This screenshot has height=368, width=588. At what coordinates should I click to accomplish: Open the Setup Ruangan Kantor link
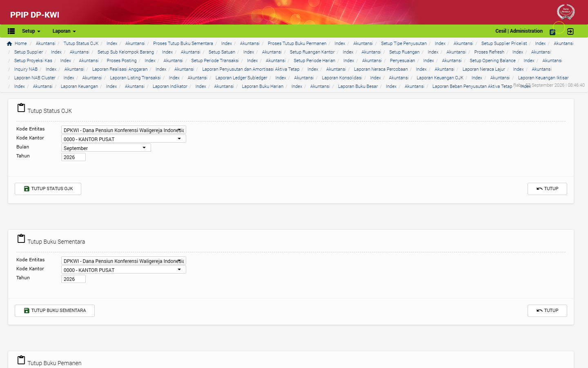tap(312, 52)
